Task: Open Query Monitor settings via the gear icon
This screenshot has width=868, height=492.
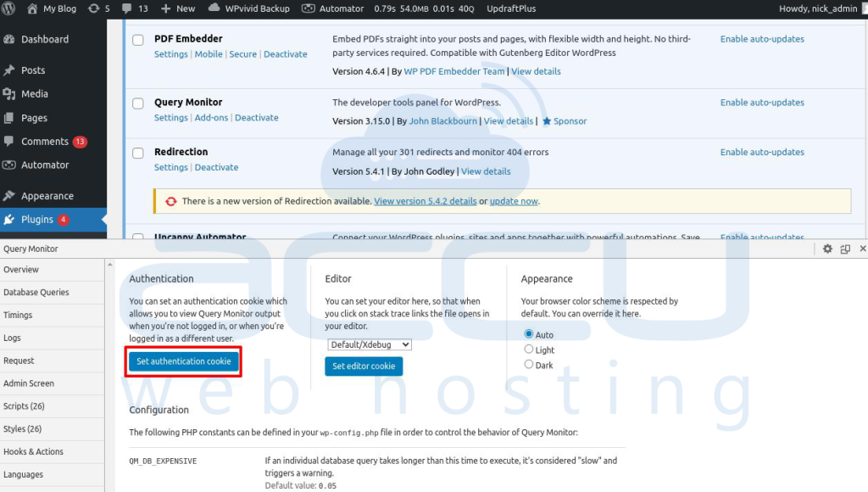Action: tap(827, 248)
